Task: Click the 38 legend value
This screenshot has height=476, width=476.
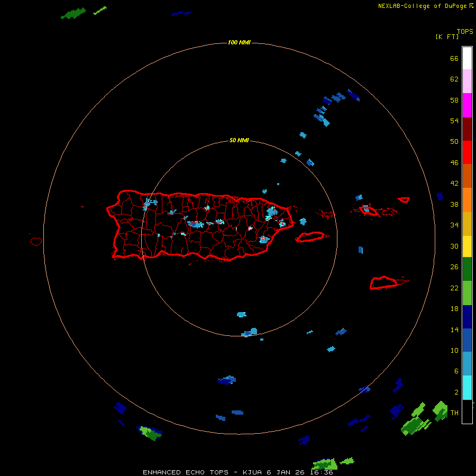Action: 454,204
